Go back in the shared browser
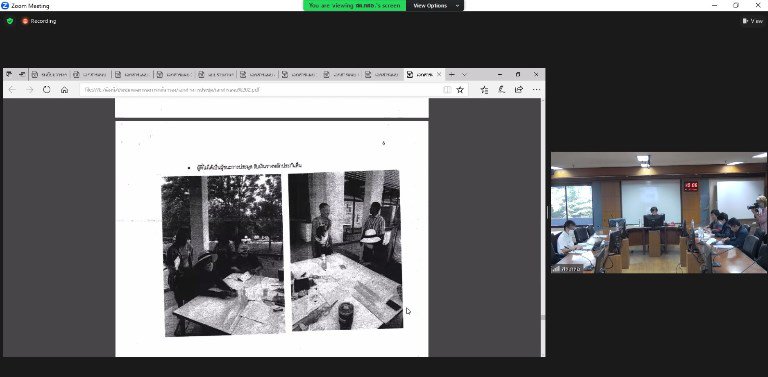The image size is (768, 377). (x=12, y=90)
